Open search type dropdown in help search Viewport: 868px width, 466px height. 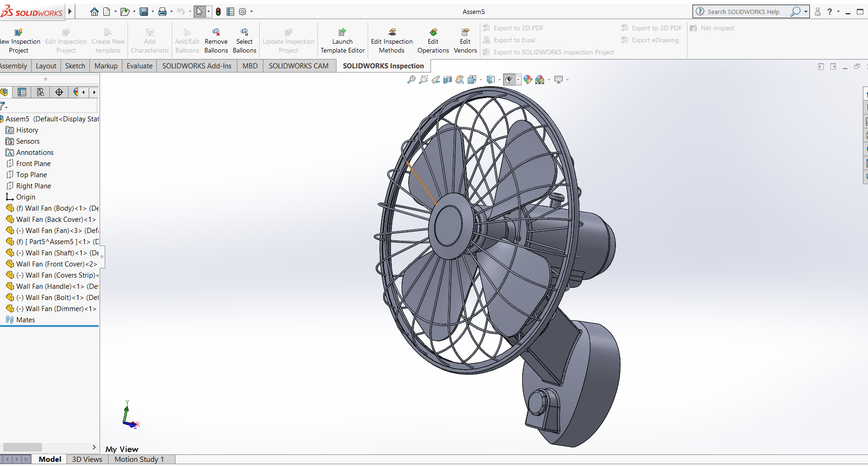[x=806, y=12]
